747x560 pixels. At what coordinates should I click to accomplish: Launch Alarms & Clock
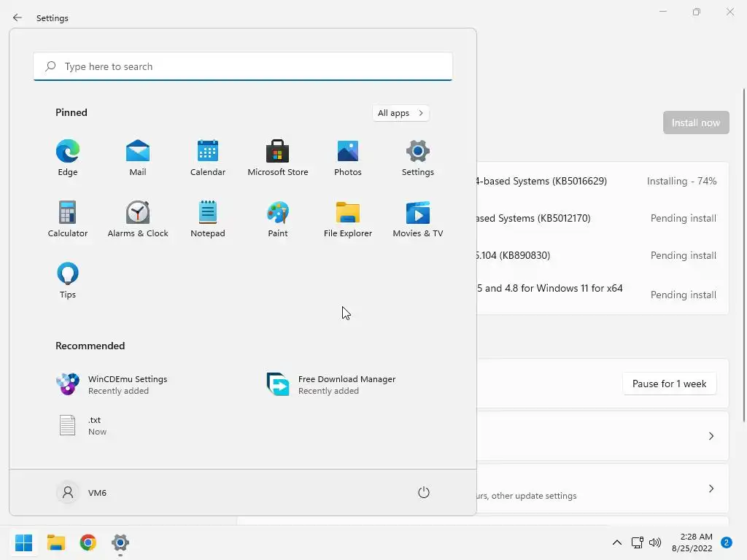coord(138,219)
